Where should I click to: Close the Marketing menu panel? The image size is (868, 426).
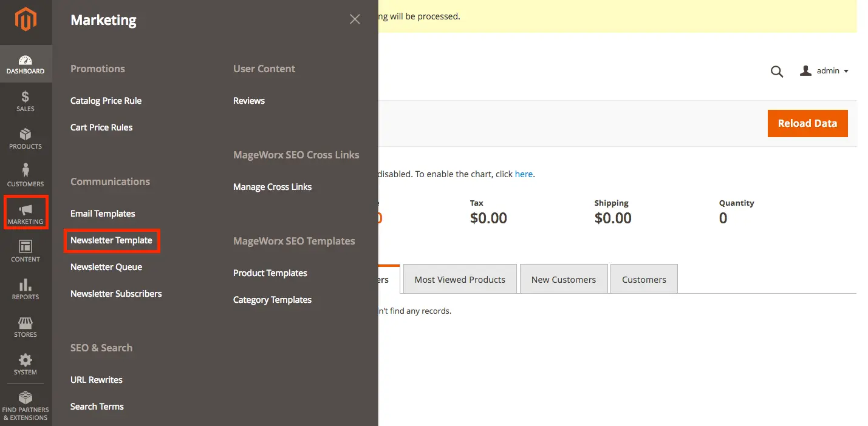tap(355, 19)
